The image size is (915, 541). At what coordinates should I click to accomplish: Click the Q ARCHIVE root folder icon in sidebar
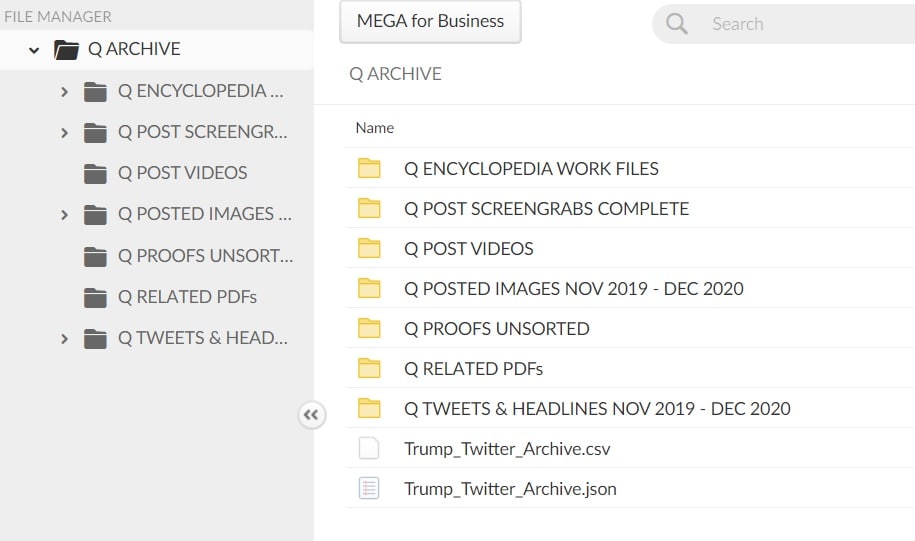point(66,49)
